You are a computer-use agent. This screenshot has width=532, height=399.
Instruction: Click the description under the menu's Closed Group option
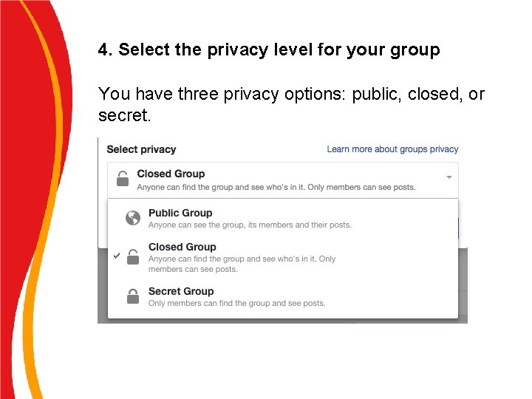click(242, 264)
